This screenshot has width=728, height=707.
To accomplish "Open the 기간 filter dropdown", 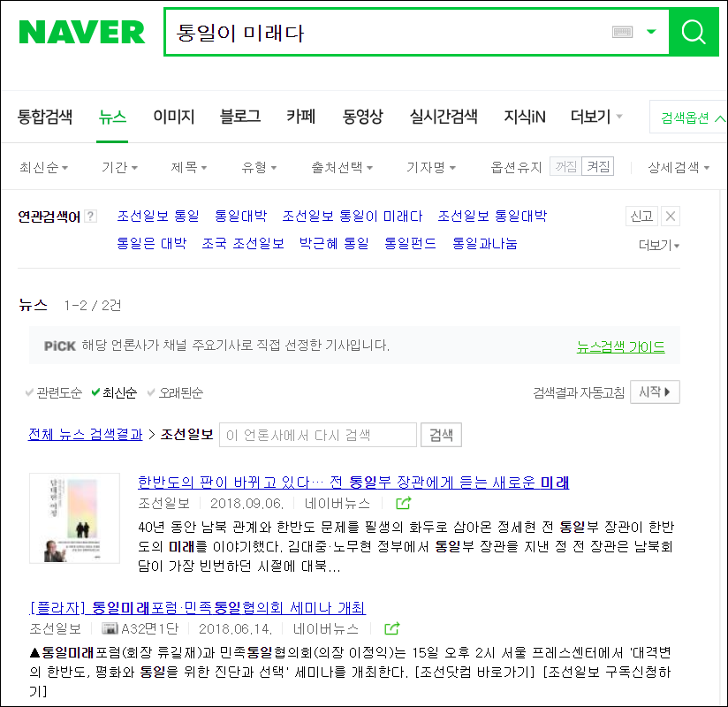I will (119, 167).
